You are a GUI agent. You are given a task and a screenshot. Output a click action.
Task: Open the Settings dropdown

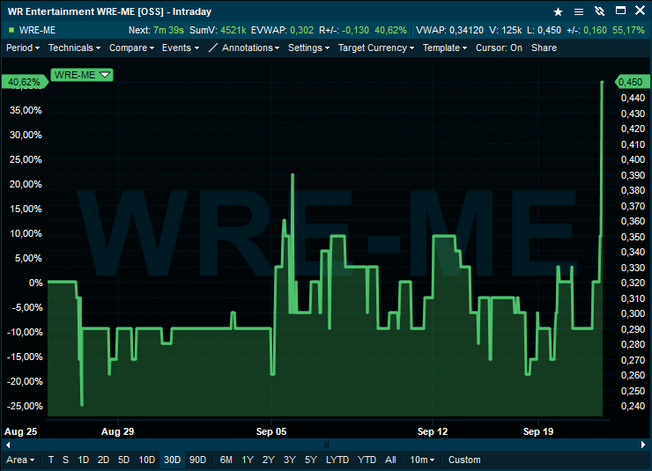coord(309,48)
